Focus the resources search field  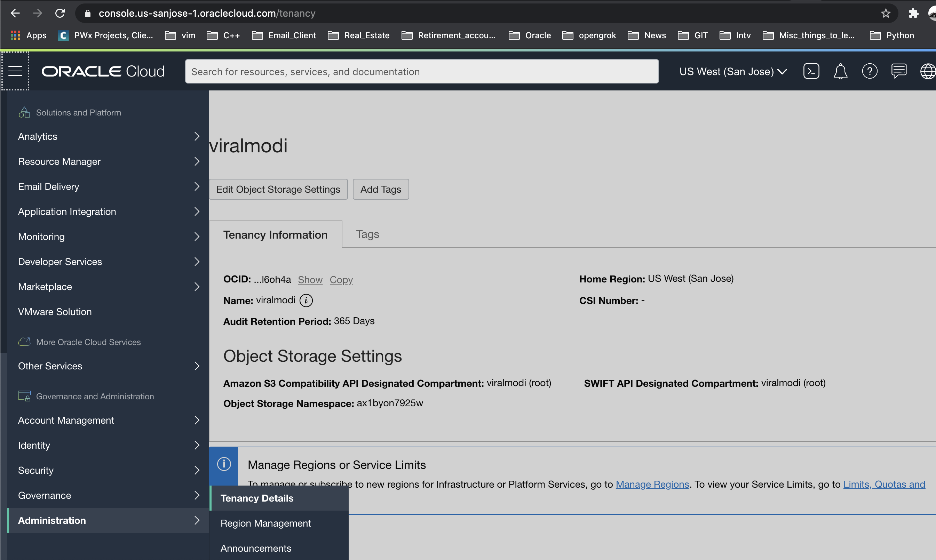(x=422, y=71)
